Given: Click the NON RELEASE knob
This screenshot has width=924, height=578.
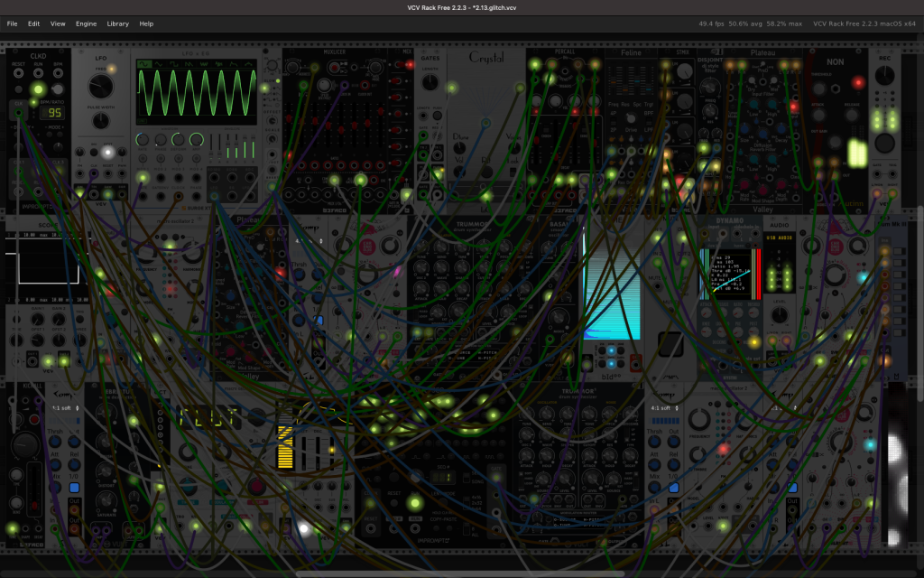Looking at the screenshot, I should tap(851, 116).
